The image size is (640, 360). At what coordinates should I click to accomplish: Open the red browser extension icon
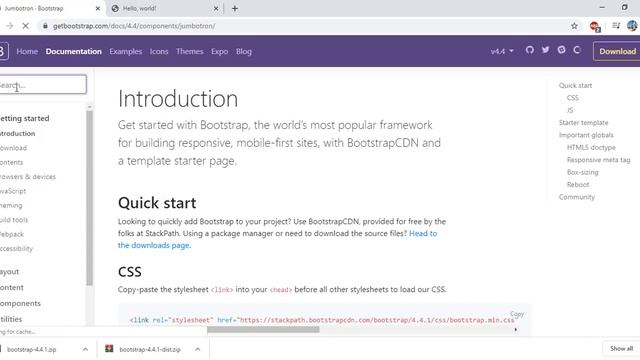595,27
